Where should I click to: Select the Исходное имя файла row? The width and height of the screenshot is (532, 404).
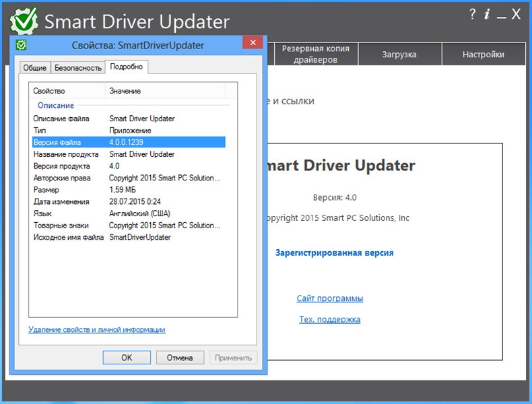point(129,238)
